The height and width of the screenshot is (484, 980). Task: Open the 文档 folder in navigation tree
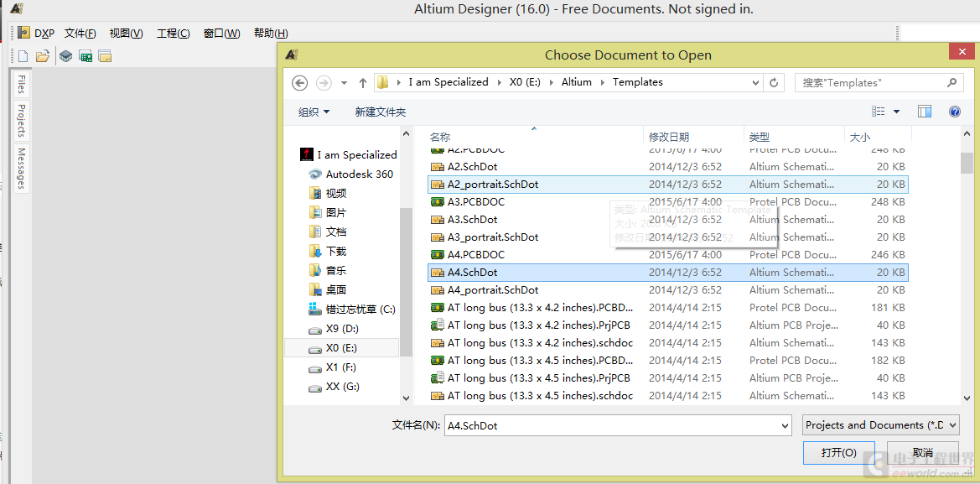coord(328,232)
